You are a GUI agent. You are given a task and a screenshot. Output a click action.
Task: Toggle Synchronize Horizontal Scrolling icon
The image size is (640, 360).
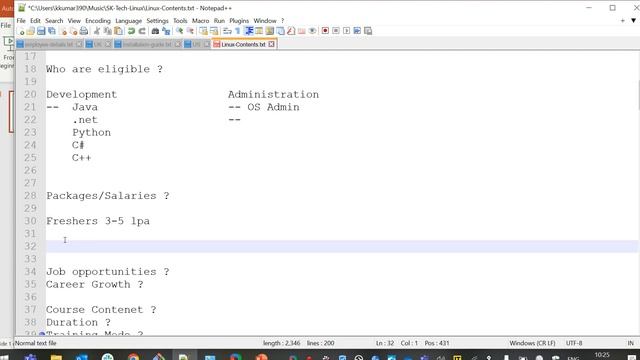(214, 31)
